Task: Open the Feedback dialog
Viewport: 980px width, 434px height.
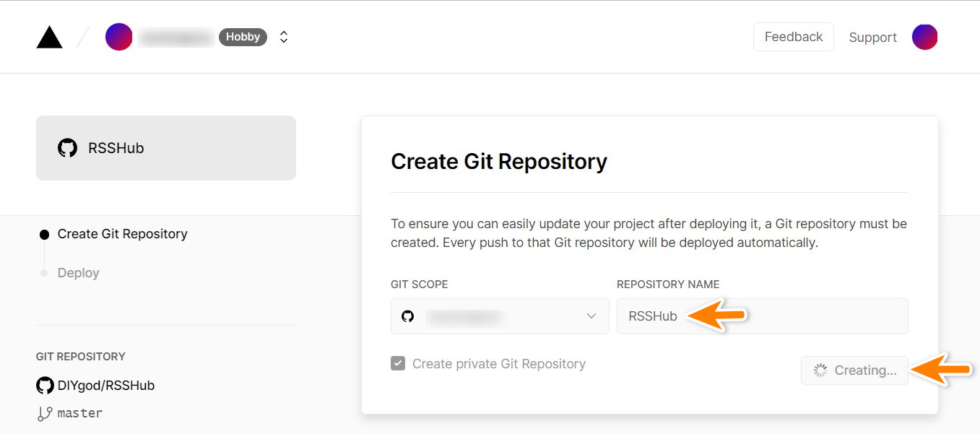Action: (x=793, y=36)
